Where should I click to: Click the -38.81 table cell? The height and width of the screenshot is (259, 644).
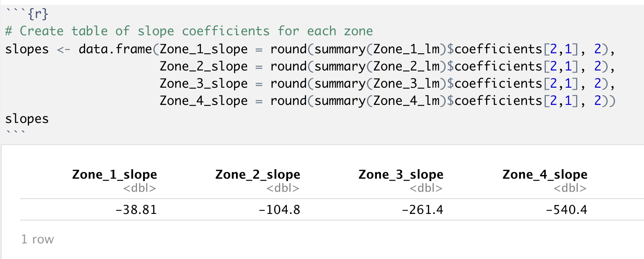click(136, 210)
